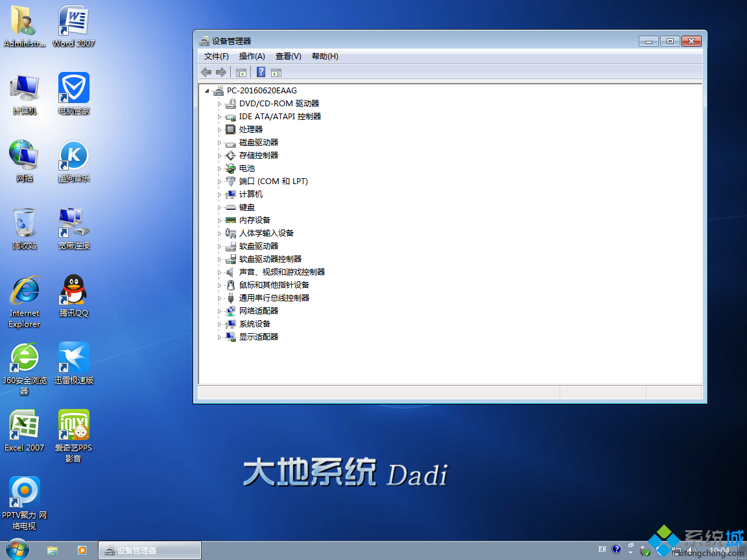The image size is (747, 560).
Task: Open the 帮助(H) menu
Action: coord(325,56)
